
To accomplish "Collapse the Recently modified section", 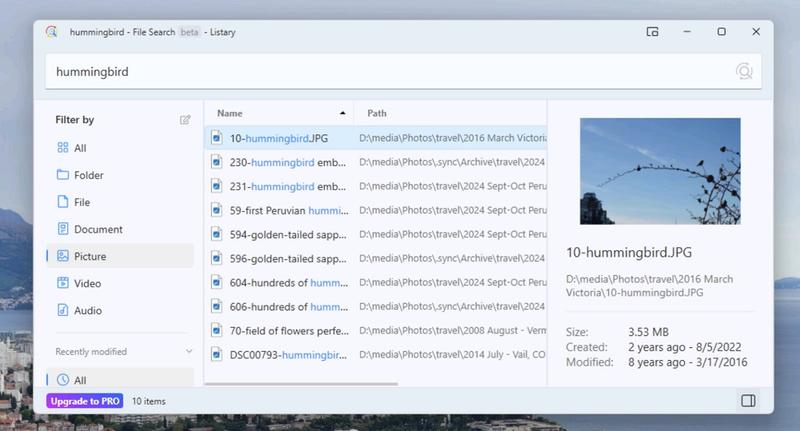I will tap(189, 352).
